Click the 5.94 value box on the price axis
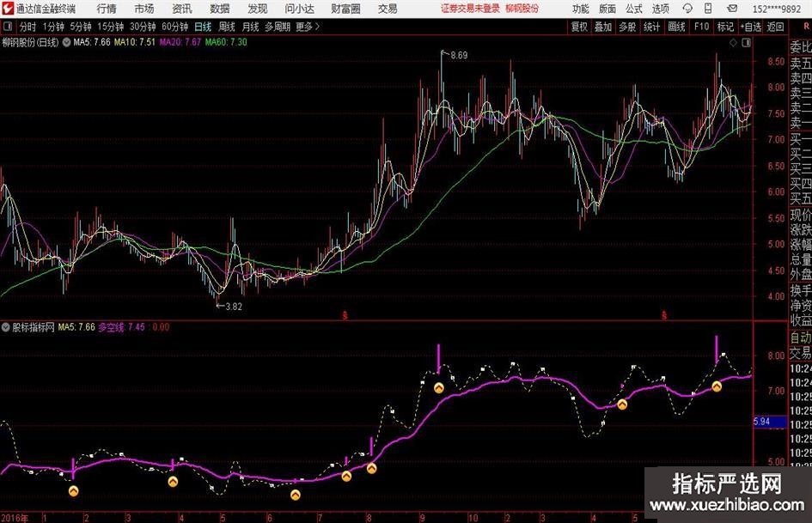Viewport: 812px width, 523px height. click(x=769, y=422)
